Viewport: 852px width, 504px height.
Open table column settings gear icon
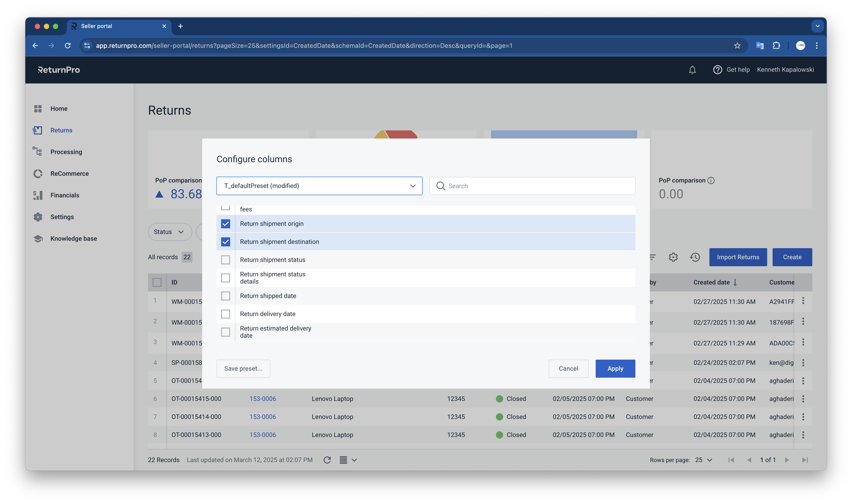[x=673, y=257]
